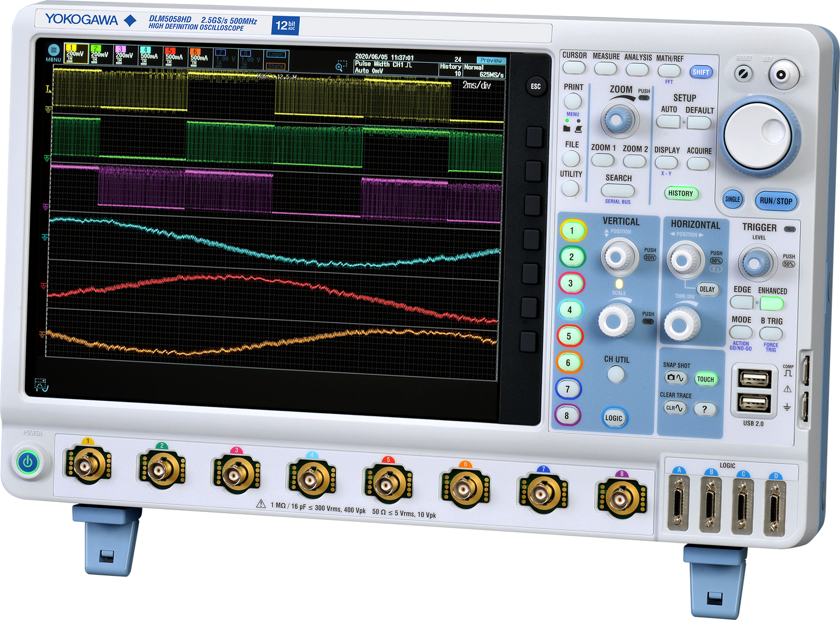Click the LOGIC port A connector
The image size is (840, 620).
(678, 504)
